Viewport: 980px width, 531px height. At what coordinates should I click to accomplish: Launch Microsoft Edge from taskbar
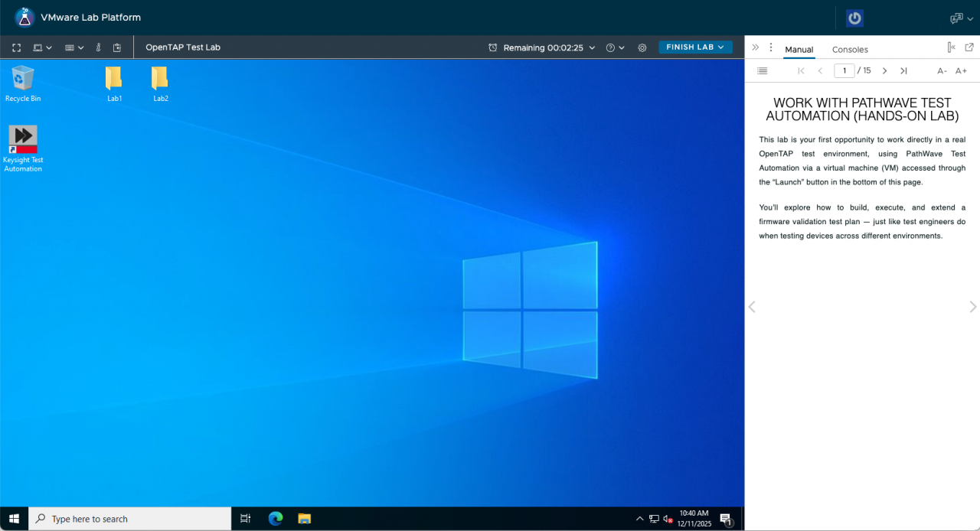point(276,519)
